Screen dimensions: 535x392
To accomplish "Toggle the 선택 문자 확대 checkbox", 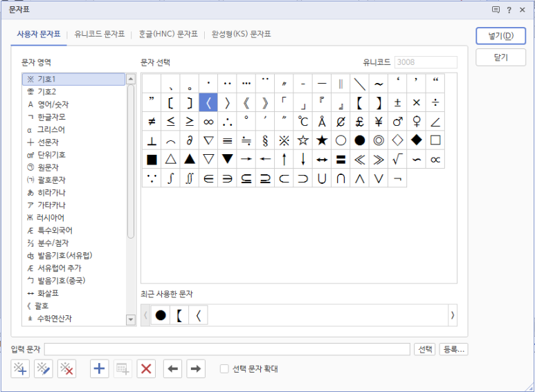I will pyautogui.click(x=224, y=368).
